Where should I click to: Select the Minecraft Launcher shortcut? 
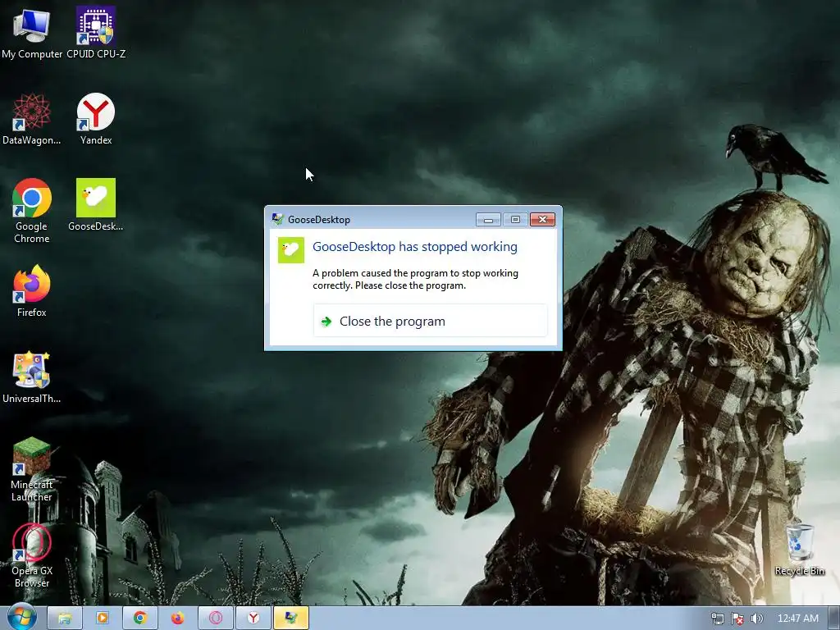tap(32, 469)
